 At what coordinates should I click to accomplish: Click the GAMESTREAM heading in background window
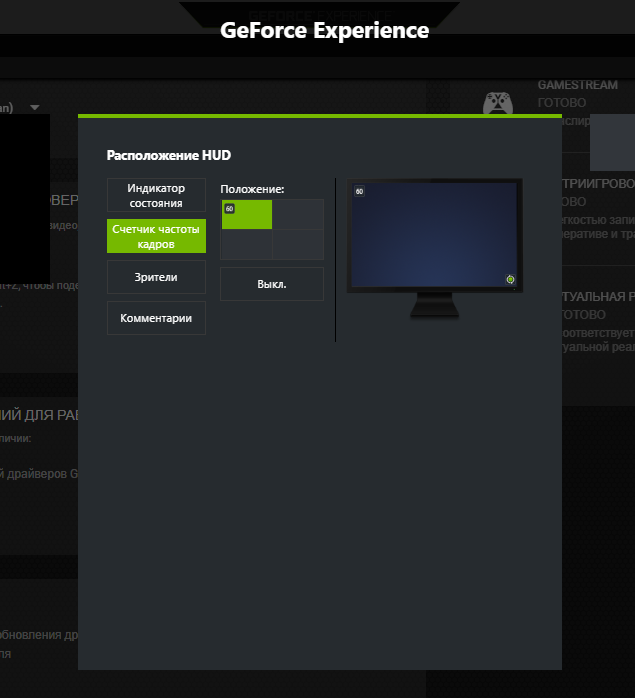(x=578, y=85)
